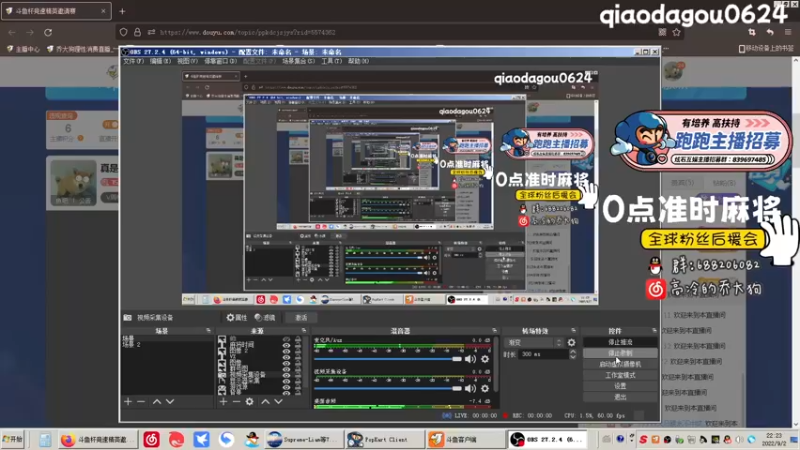Screen dimensions: 800x450
Task: Remove the selected scene with the minus icon
Action: (x=141, y=402)
